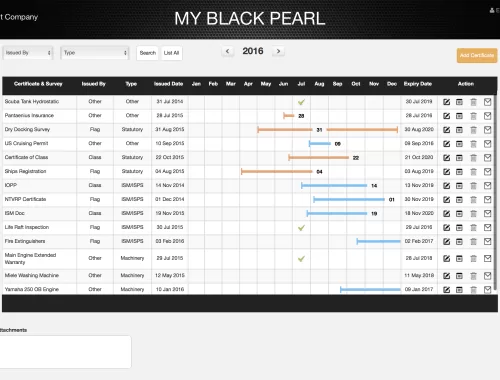Click the Search button
This screenshot has height=380, width=500.
pyautogui.click(x=148, y=53)
